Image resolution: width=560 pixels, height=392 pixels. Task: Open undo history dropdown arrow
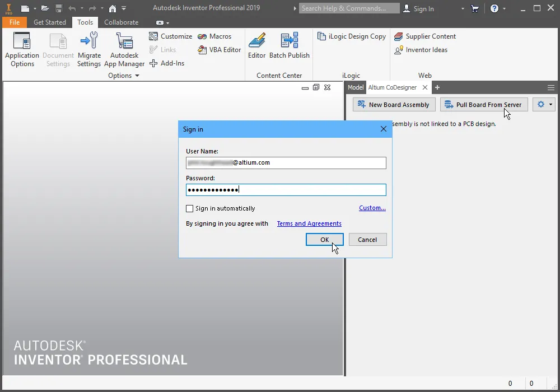82,8
